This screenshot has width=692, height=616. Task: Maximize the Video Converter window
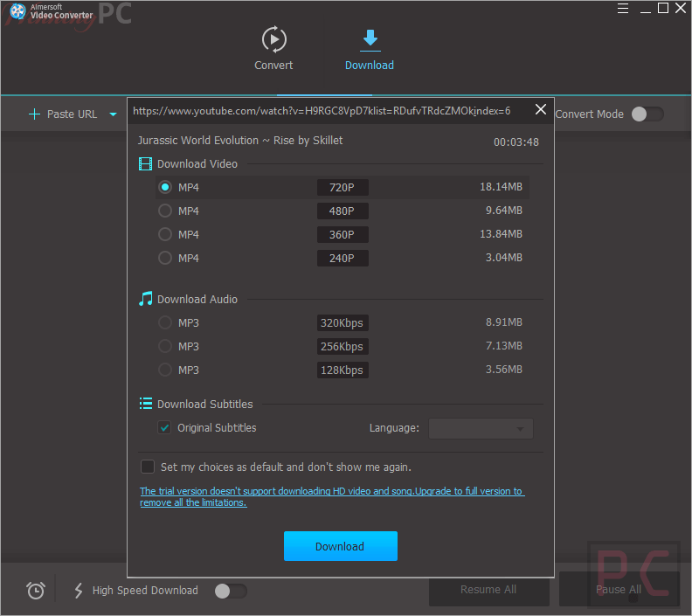[663, 8]
